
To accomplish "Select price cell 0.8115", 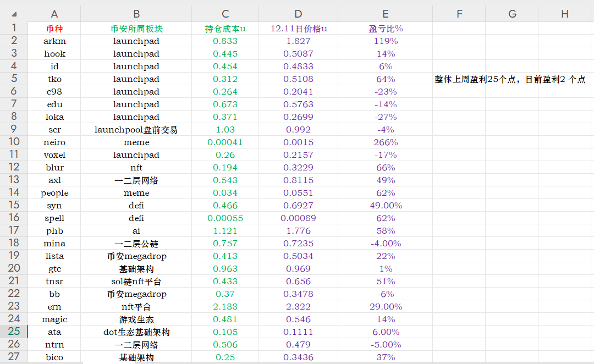I will click(x=298, y=180).
